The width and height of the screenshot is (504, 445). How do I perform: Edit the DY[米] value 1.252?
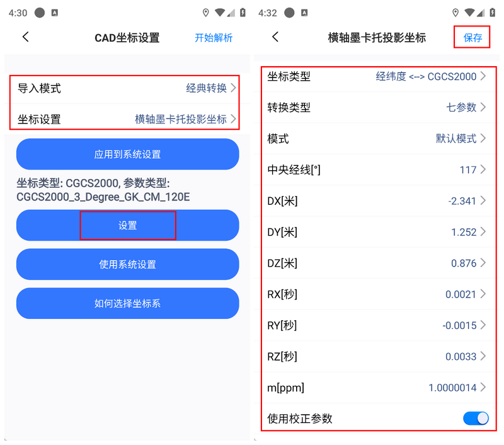click(376, 232)
